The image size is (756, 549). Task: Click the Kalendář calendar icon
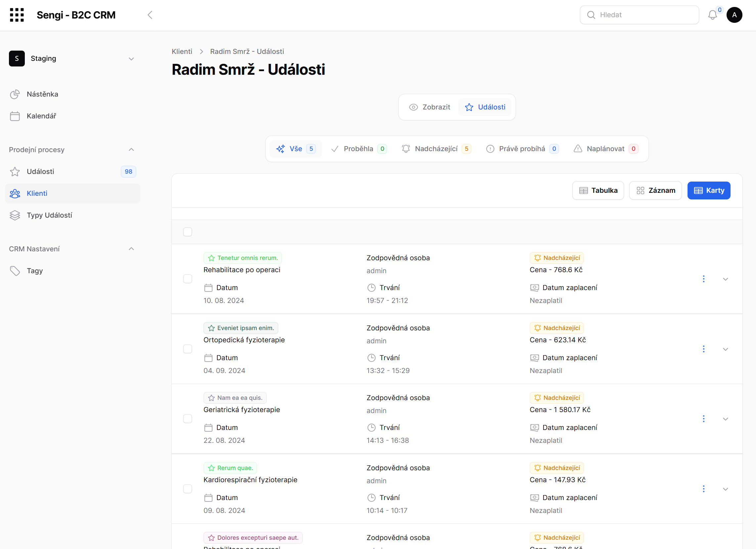pos(15,116)
